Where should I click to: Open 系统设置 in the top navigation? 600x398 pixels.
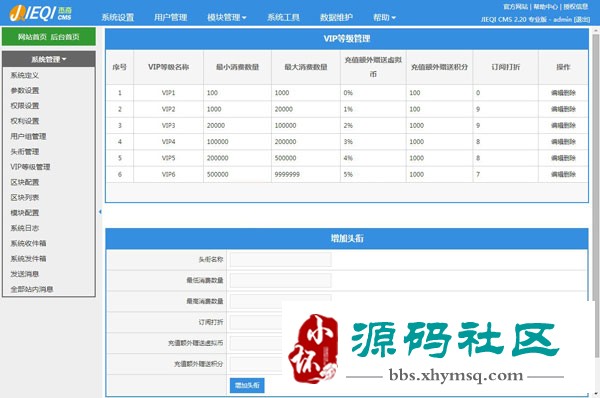[117, 18]
